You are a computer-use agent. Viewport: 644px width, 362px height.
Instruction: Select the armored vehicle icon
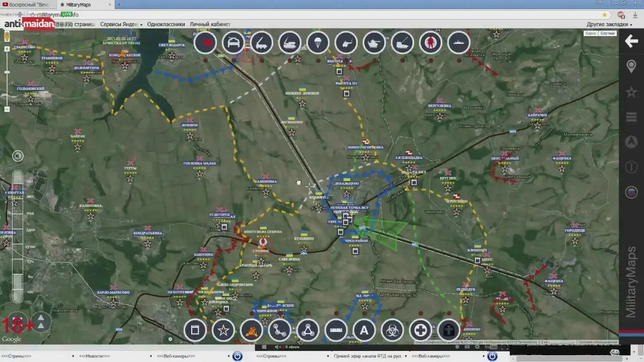[x=233, y=43]
